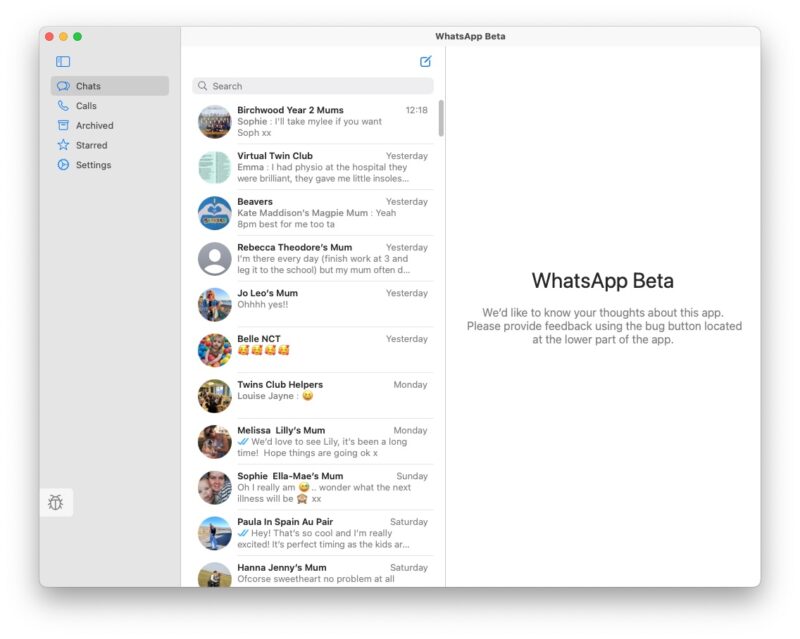Click the Settings gear icon
This screenshot has height=639, width=800.
(63, 165)
